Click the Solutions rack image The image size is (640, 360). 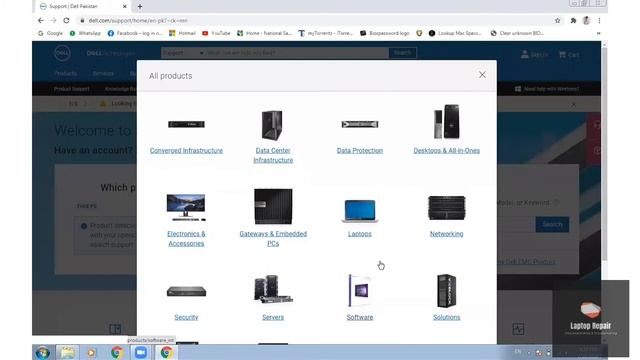446,291
